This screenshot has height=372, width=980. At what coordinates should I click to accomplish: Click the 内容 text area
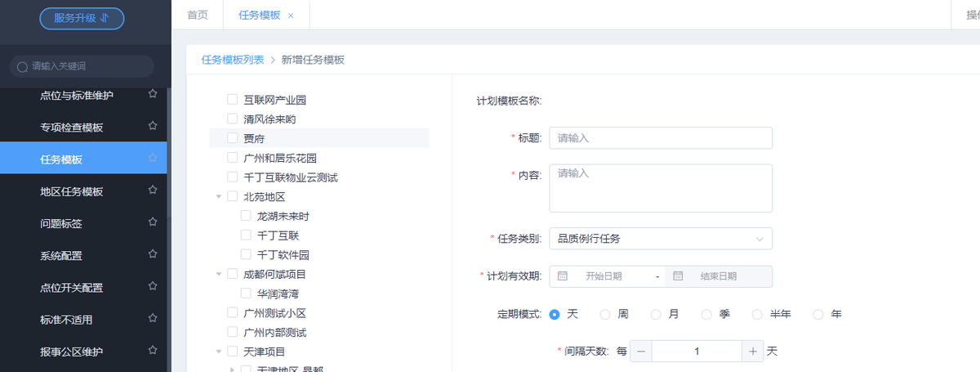(661, 188)
